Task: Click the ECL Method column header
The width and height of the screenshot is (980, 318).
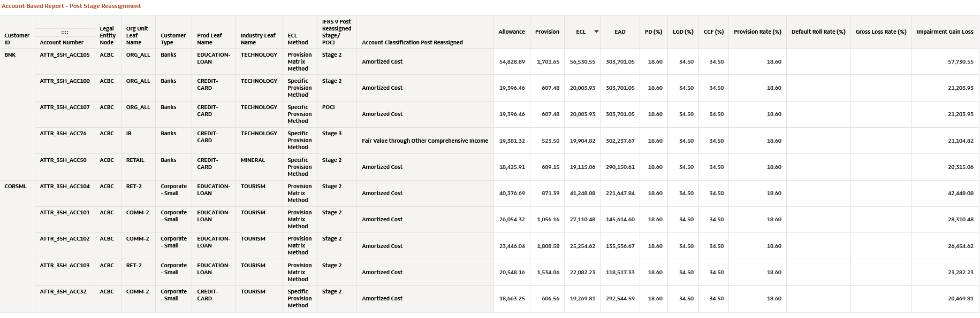Action: tap(298, 39)
